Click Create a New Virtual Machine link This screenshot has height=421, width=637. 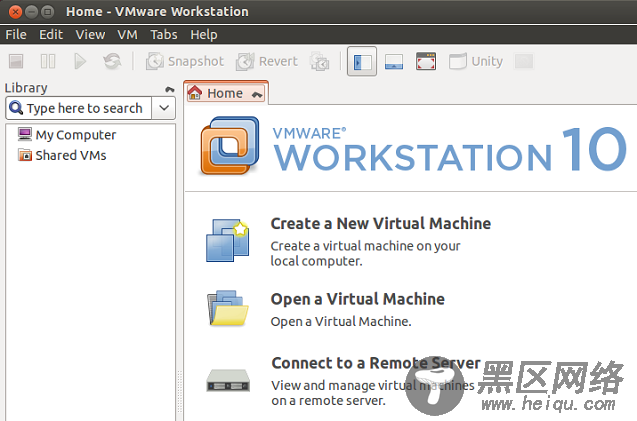381,224
